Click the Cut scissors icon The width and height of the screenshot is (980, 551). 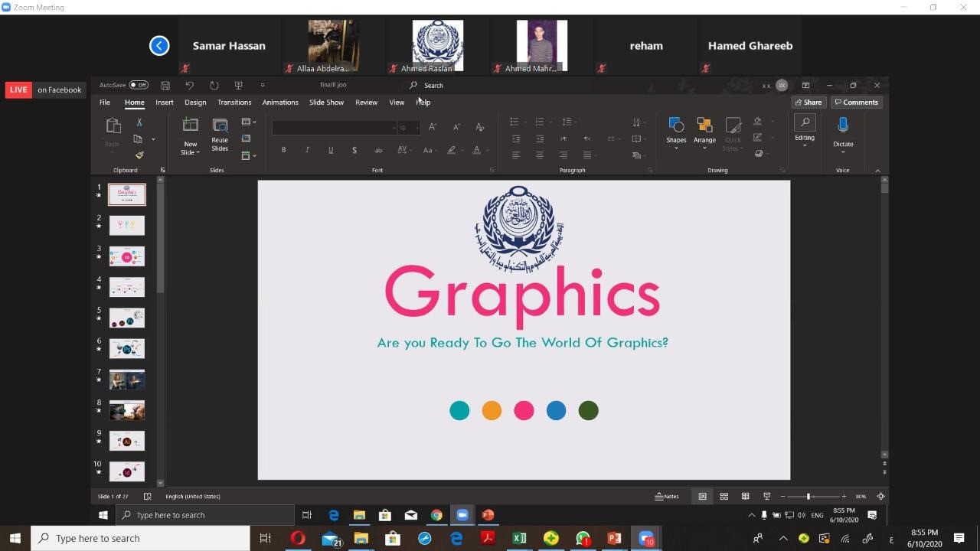[x=139, y=122]
